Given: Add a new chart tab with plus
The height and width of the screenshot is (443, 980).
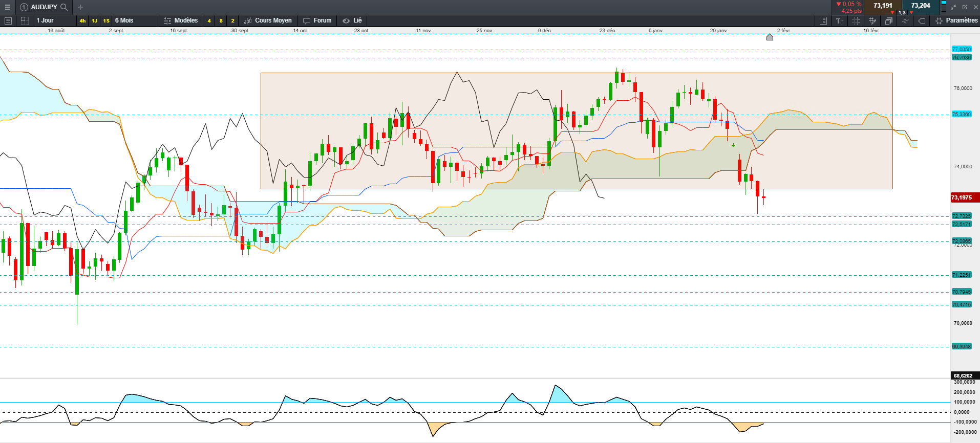Looking at the screenshot, I should (80, 7).
